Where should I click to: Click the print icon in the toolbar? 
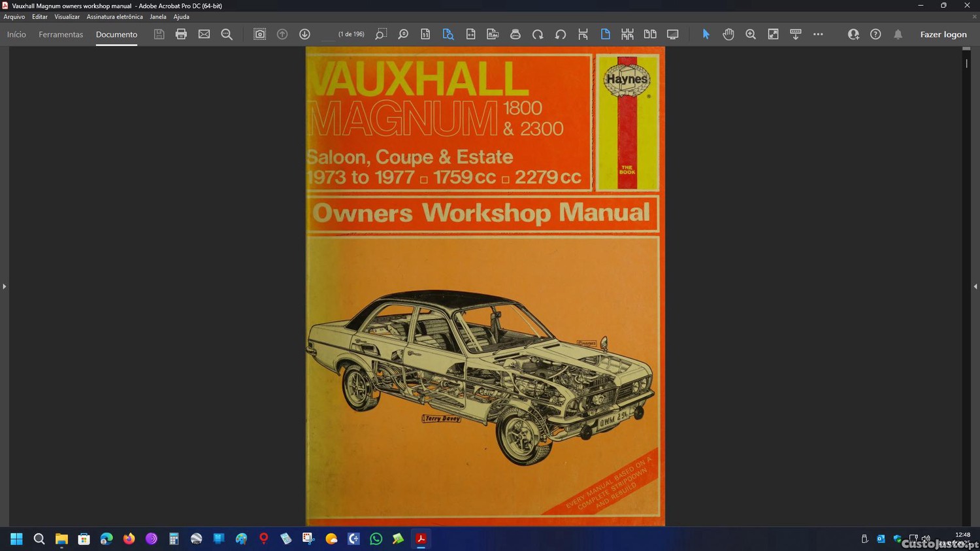(181, 34)
